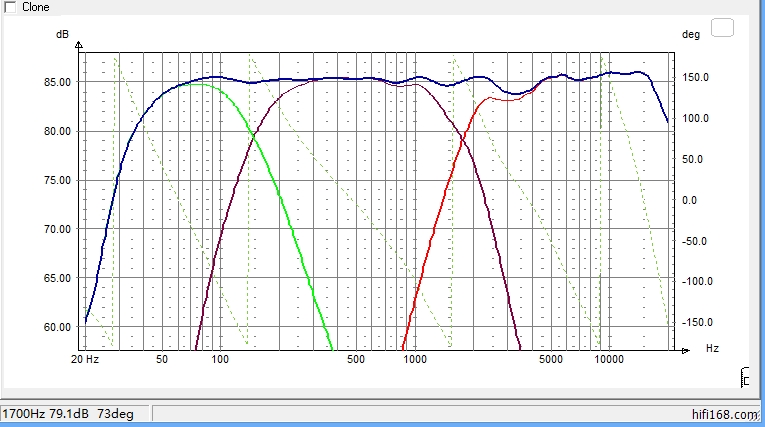The height and width of the screenshot is (427, 765).
Task: Click the 1700Hz 79.1dB cursor readout
Action: click(x=75, y=414)
